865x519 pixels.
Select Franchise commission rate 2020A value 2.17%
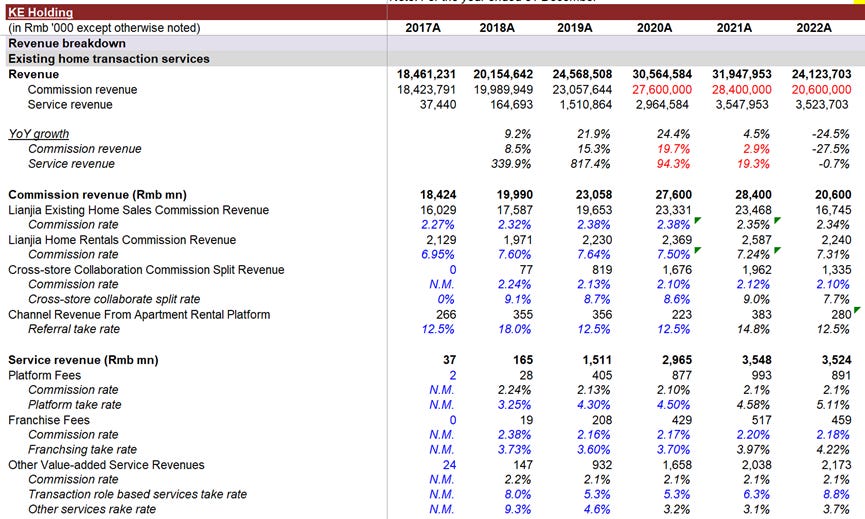pos(674,435)
